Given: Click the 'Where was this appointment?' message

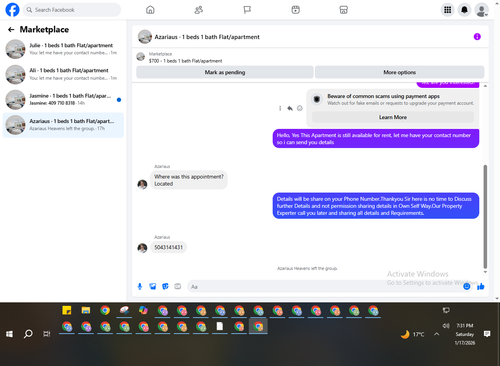Looking at the screenshot, I should (x=189, y=180).
